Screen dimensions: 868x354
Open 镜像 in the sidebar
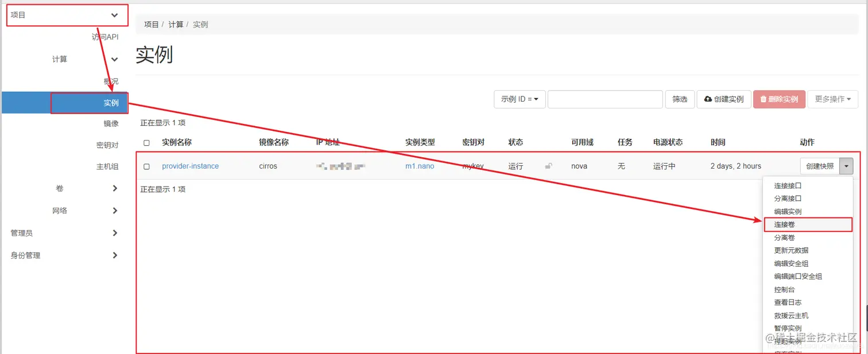[111, 123]
